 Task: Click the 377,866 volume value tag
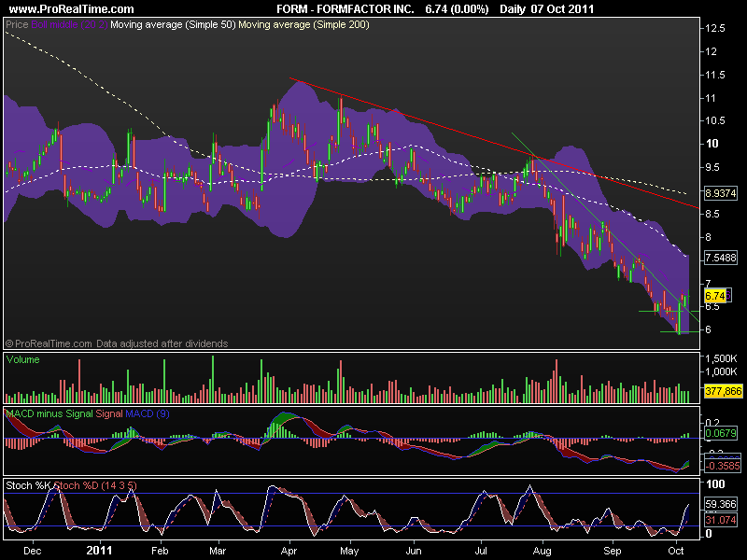click(723, 391)
